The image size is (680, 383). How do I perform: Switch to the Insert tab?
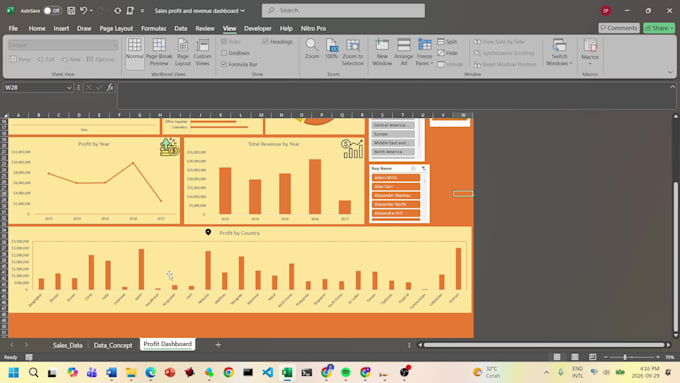pyautogui.click(x=61, y=28)
